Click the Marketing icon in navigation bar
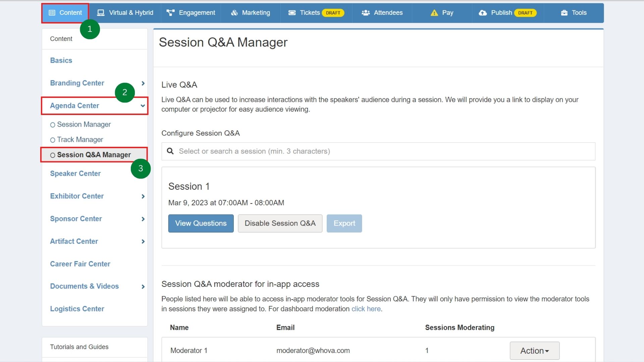The image size is (644, 362). (x=234, y=13)
